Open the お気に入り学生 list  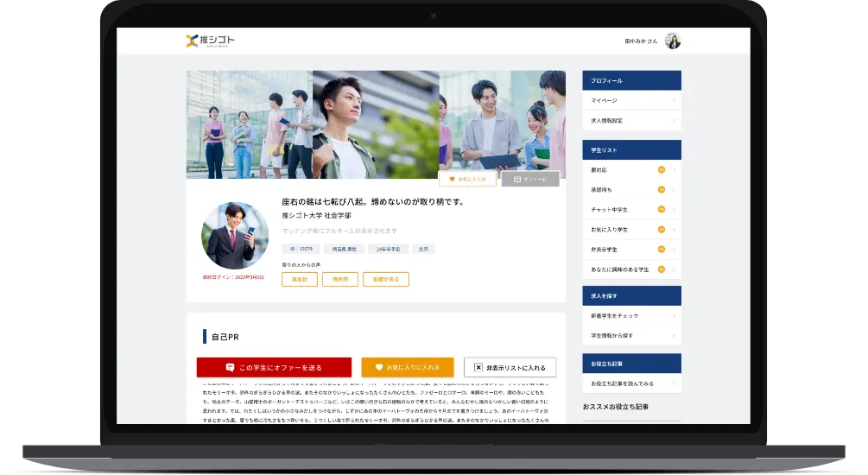631,229
